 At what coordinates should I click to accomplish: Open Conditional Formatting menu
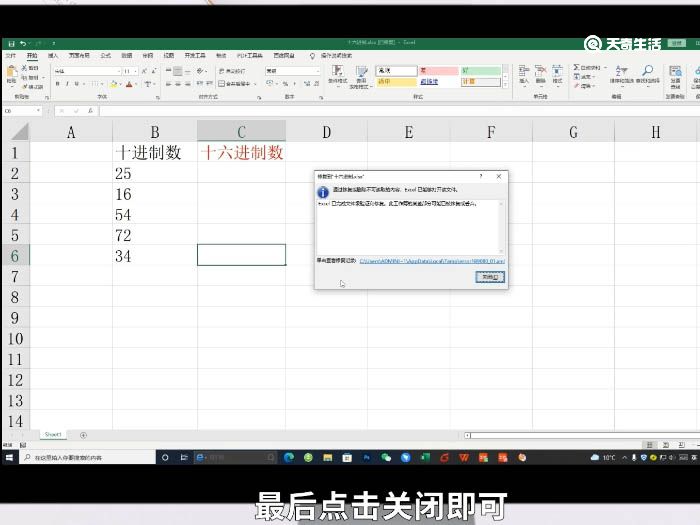(338, 74)
